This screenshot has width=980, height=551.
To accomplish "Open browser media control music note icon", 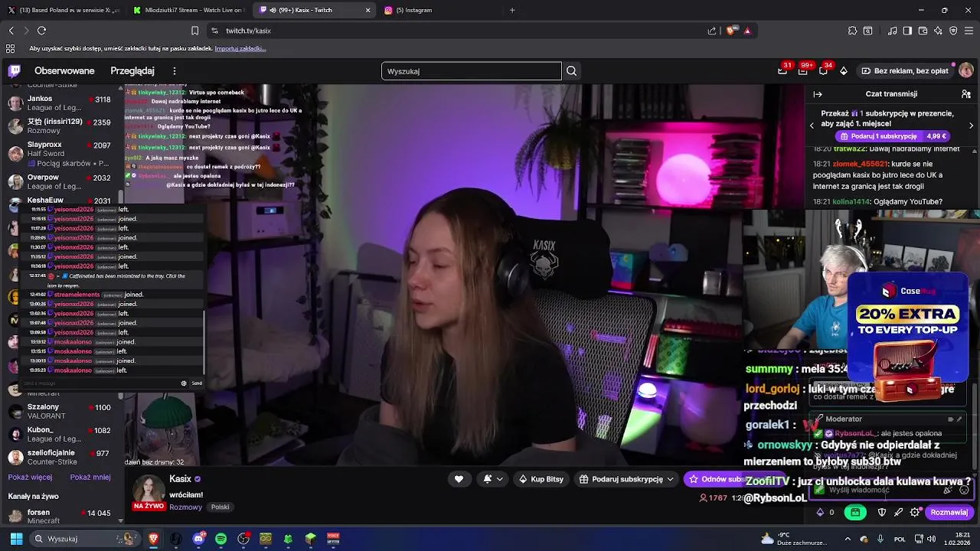I will click(x=893, y=31).
